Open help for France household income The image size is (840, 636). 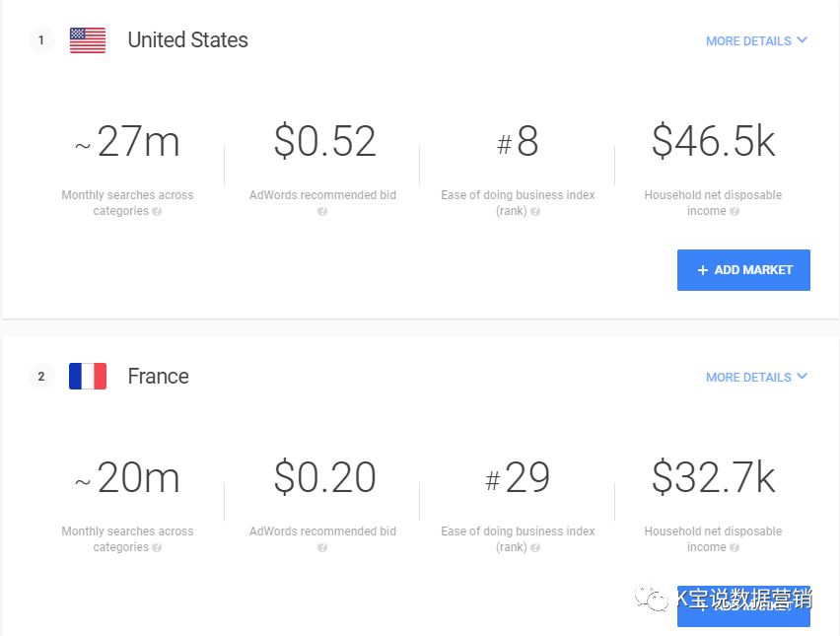click(735, 548)
